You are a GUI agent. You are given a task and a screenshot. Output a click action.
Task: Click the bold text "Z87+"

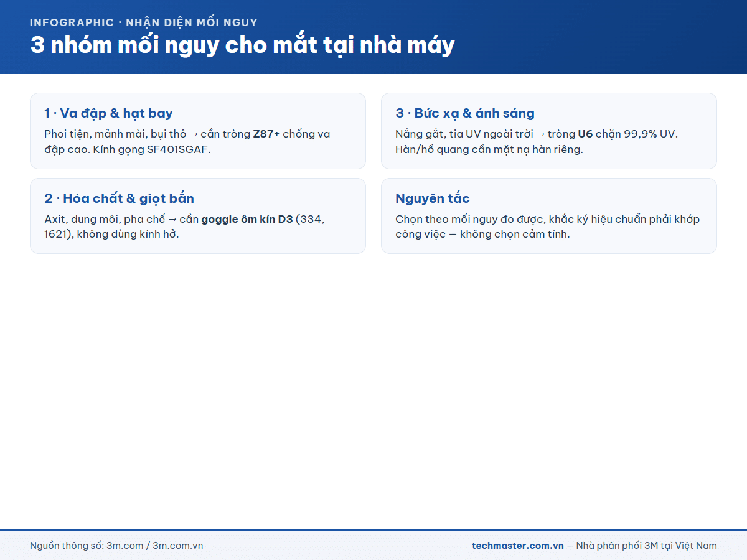click(266, 134)
